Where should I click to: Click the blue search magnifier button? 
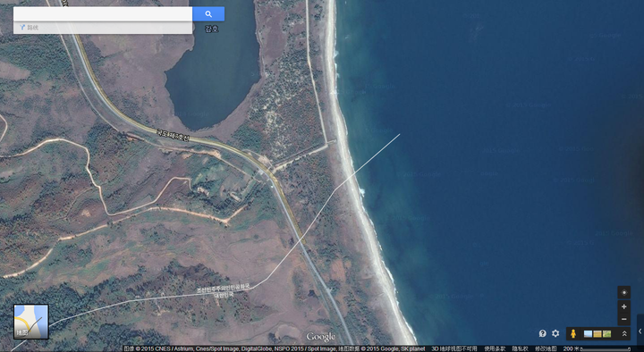pos(208,14)
